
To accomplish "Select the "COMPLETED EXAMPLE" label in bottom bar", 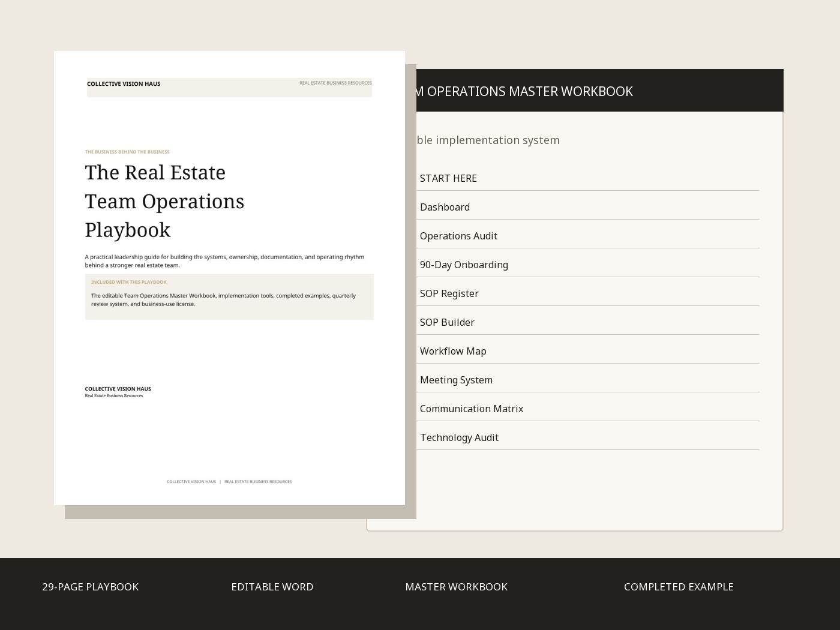I will click(x=679, y=587).
